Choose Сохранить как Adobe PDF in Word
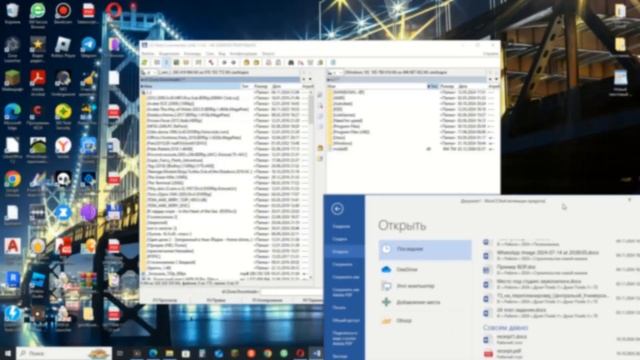Viewport: 640px width, 360px height. tap(345, 292)
